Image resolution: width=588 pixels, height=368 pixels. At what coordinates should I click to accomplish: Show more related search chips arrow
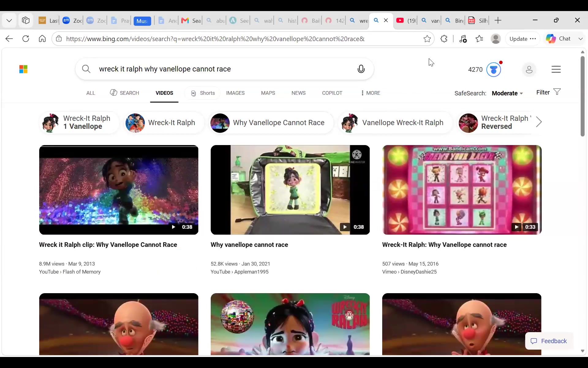coord(539,122)
